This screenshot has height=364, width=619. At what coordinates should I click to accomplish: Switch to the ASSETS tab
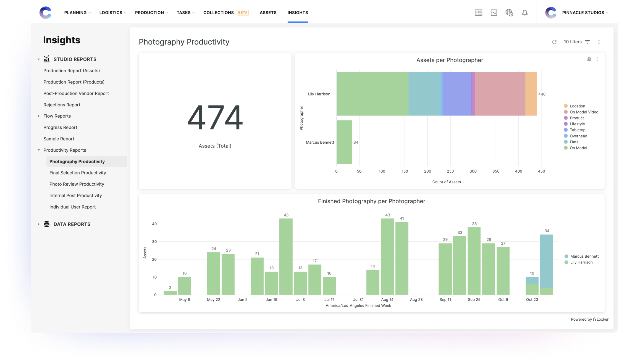point(268,12)
